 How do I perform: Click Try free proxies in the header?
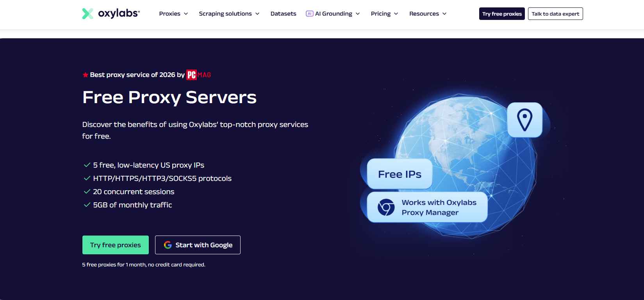(x=502, y=14)
